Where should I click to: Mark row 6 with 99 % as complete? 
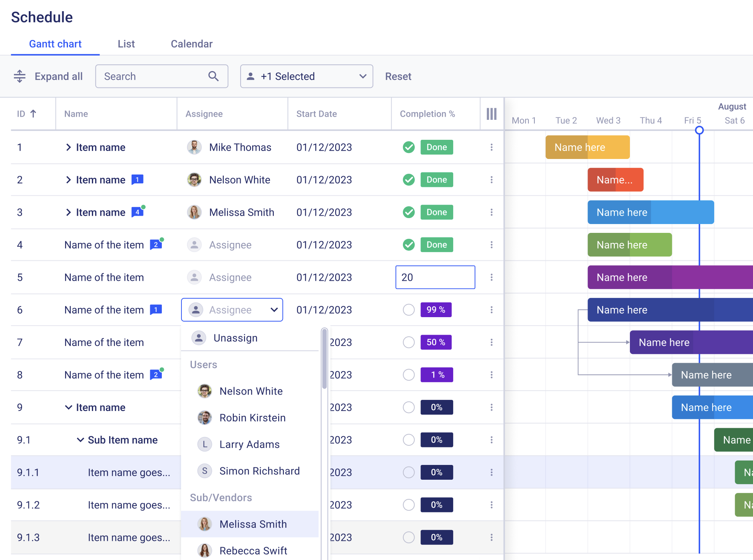coord(408,310)
